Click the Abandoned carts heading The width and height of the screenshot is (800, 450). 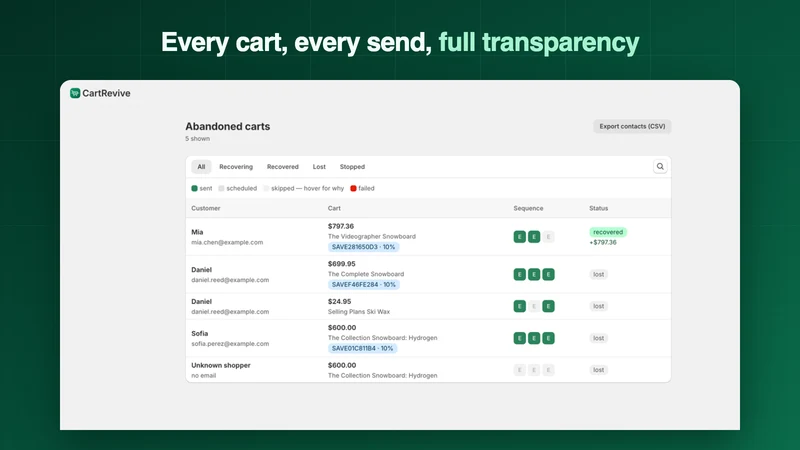pyautogui.click(x=228, y=127)
